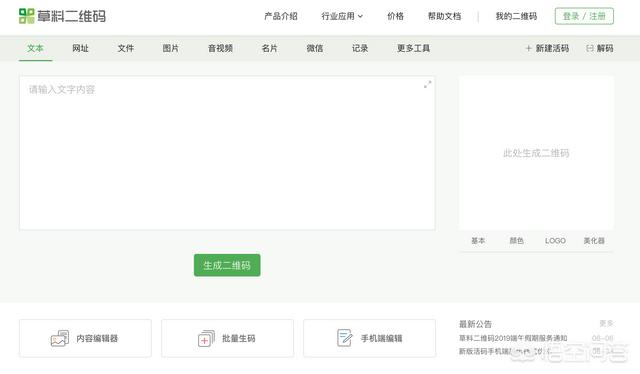640x374 pixels.
Task: Click the 登录 / 注册 button
Action: 584,16
